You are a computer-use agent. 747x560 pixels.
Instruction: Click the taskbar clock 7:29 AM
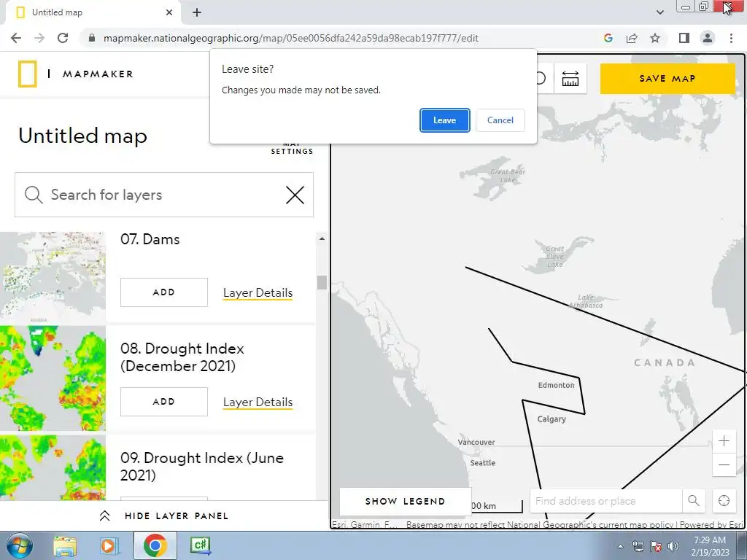[710, 540]
